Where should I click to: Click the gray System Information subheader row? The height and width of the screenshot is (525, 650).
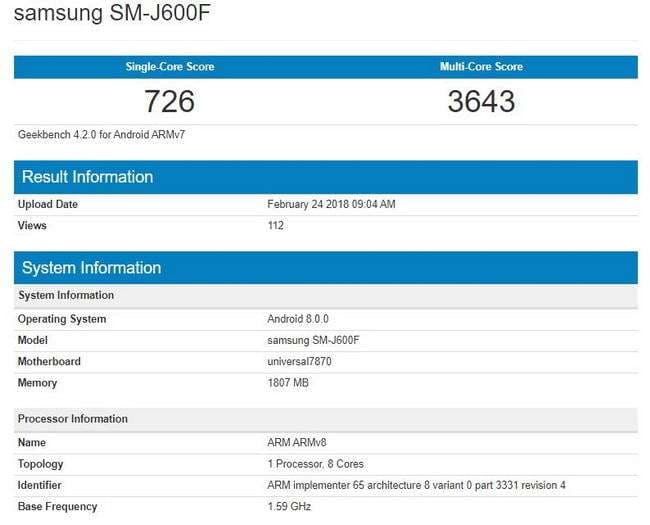click(x=66, y=295)
